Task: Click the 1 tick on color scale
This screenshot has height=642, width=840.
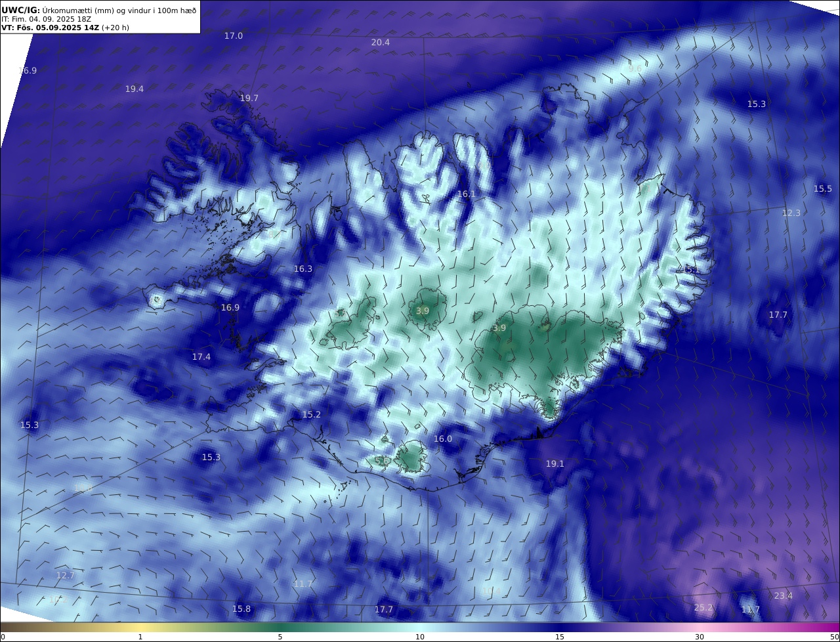Action: click(x=140, y=637)
